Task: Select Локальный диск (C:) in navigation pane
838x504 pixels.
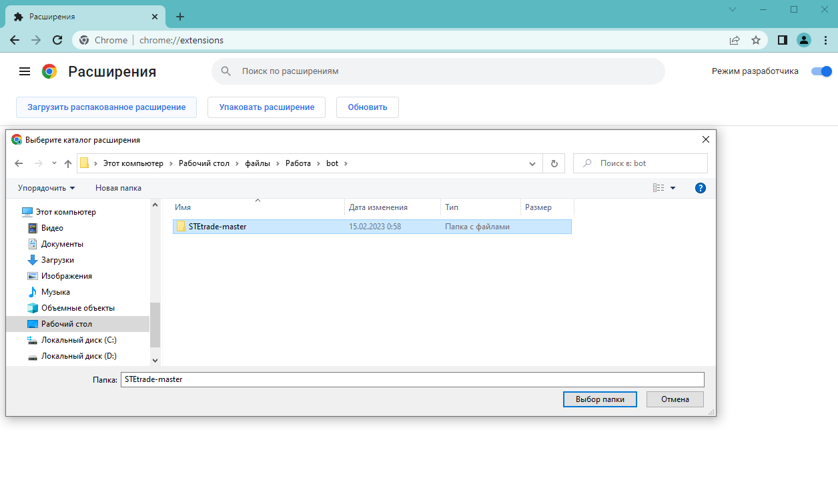Action: (x=79, y=340)
